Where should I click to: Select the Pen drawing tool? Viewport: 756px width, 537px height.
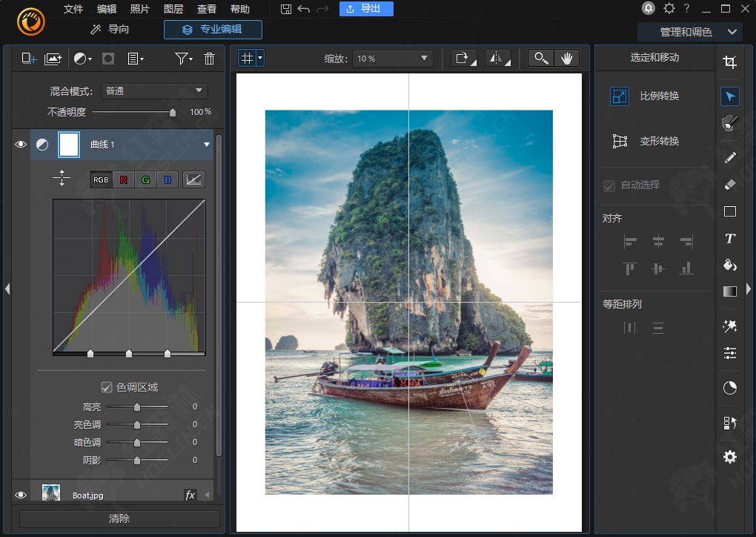(x=730, y=157)
